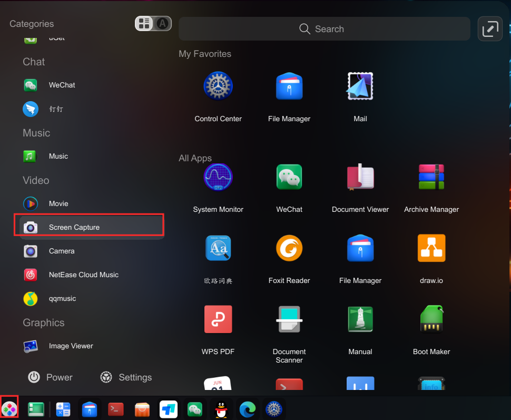Open qqmusic from the category list
511x420 pixels.
(x=93, y=299)
